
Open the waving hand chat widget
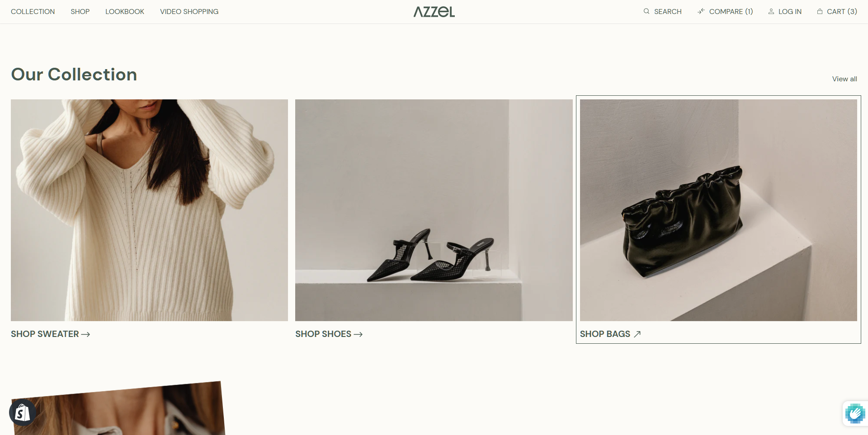[855, 413]
